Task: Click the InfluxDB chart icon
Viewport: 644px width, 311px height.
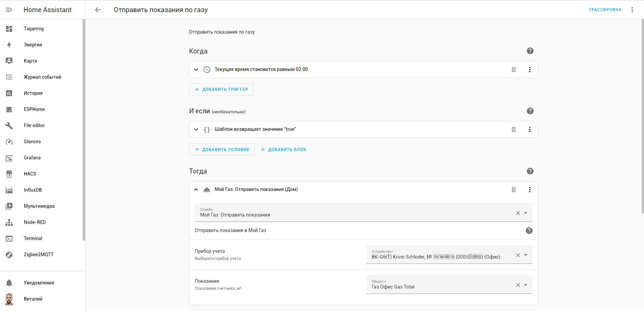Action: 9,190
